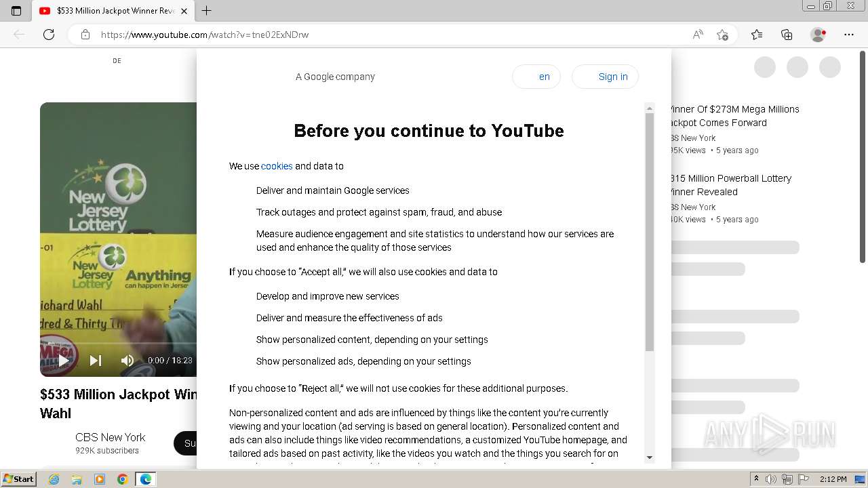Add this page to favorites

click(722, 35)
